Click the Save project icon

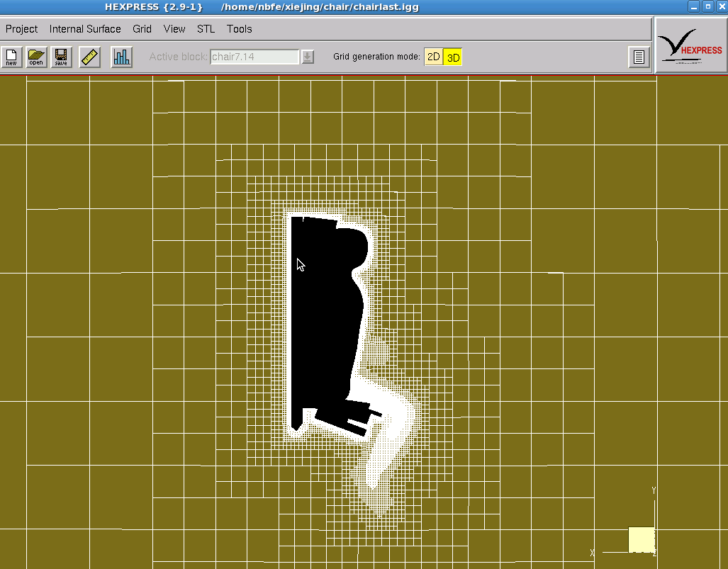tap(61, 57)
